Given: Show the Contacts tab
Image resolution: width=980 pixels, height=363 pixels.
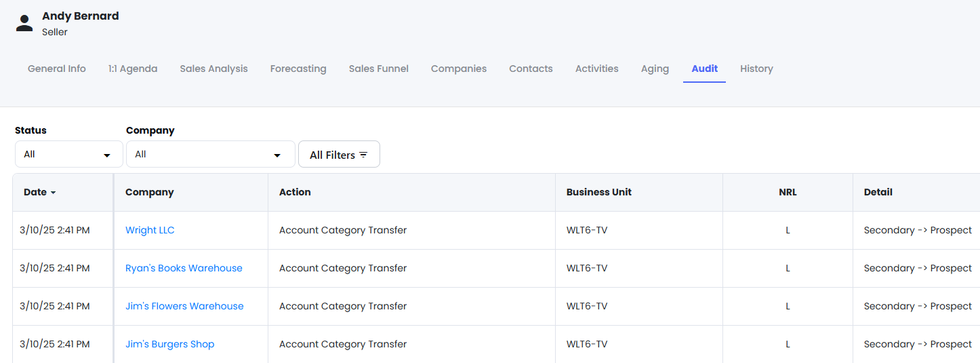Looking at the screenshot, I should click(531, 69).
